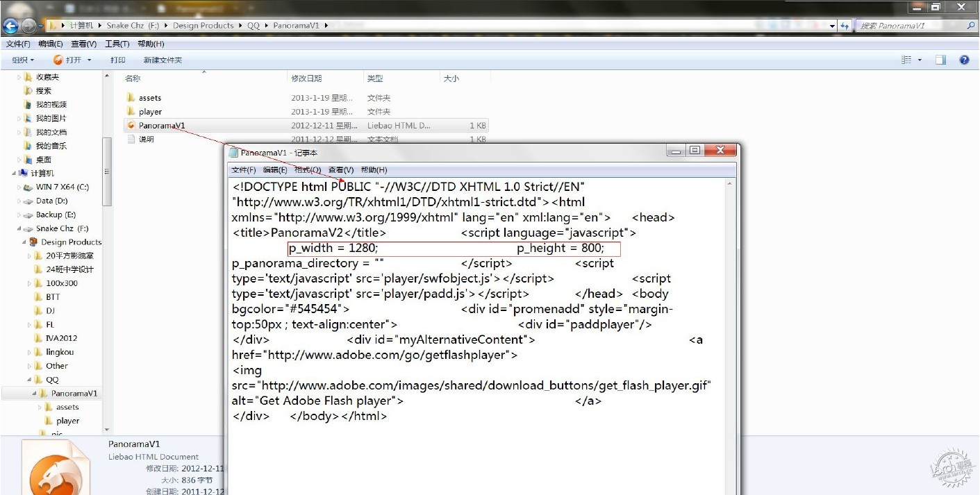The image size is (980, 495).
Task: Open the 查看(V) menu in Notepad
Action: (341, 170)
